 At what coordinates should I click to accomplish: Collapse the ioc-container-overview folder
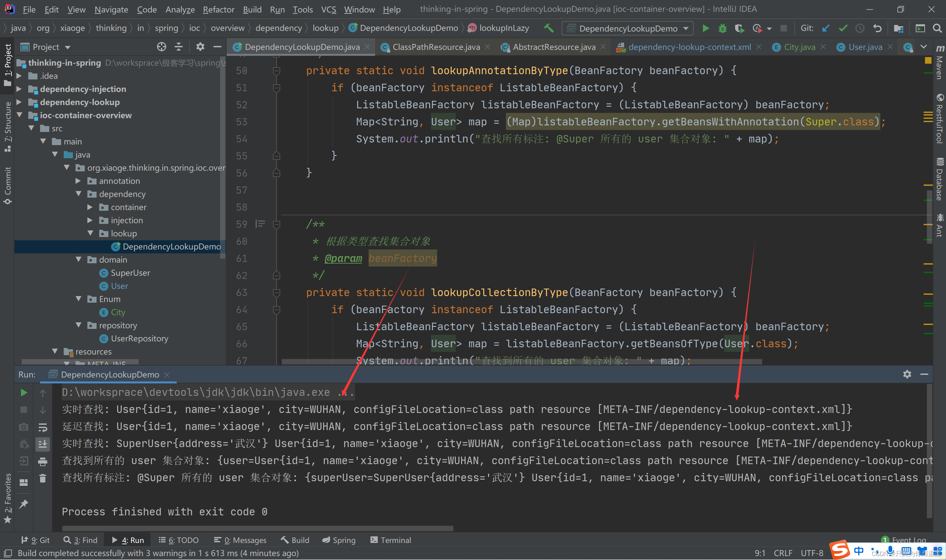[x=22, y=115]
